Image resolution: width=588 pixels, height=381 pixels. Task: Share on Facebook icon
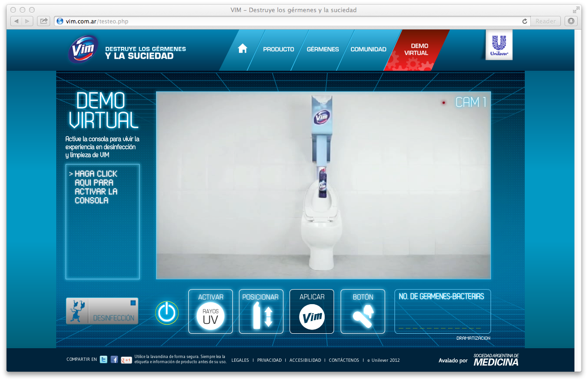point(114,359)
